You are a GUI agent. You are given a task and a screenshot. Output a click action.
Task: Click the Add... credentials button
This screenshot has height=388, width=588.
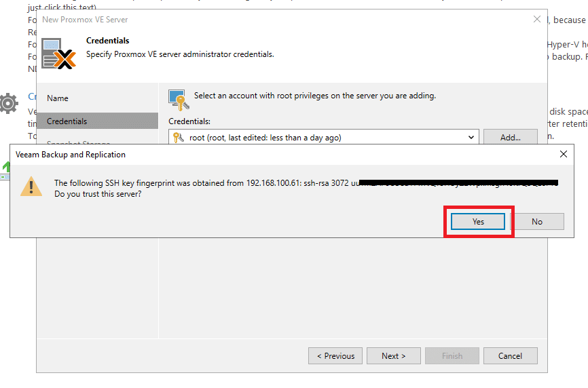[510, 138]
